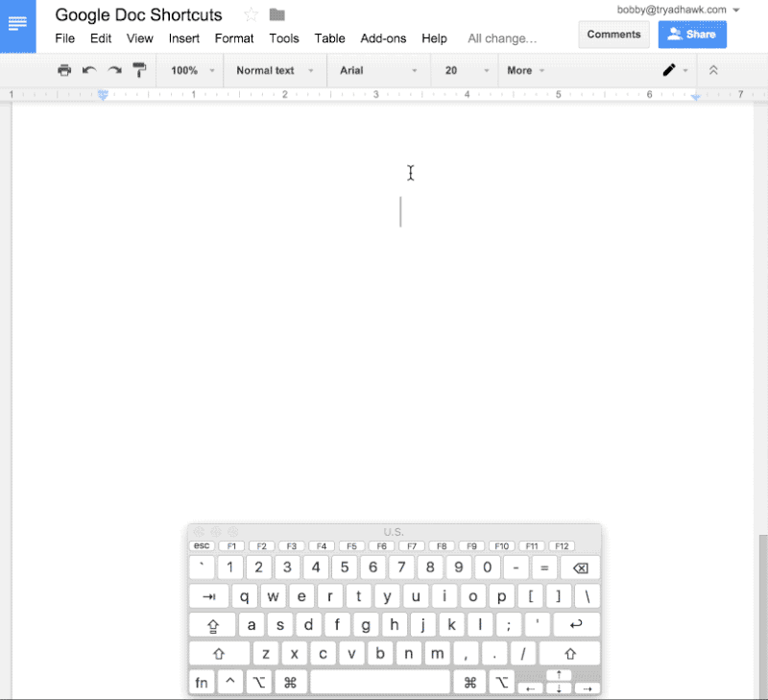
Task: Open the font size 20 dropdown
Action: click(x=467, y=70)
